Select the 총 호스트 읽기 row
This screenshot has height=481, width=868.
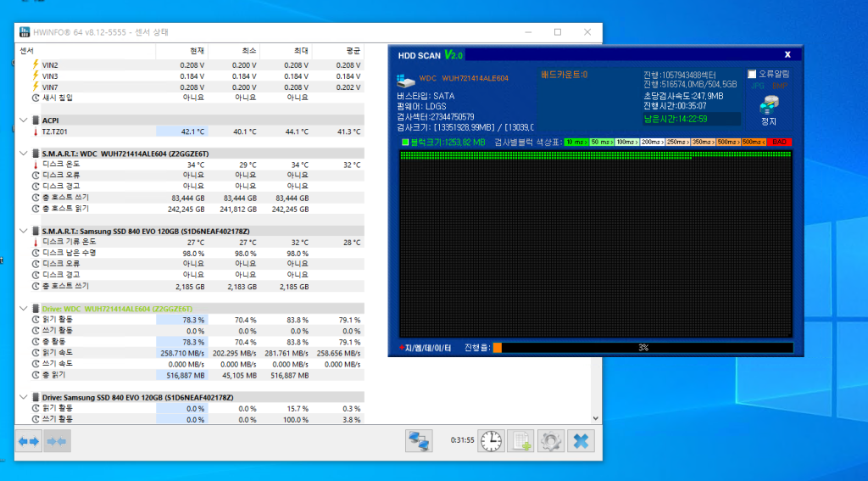pyautogui.click(x=190, y=209)
